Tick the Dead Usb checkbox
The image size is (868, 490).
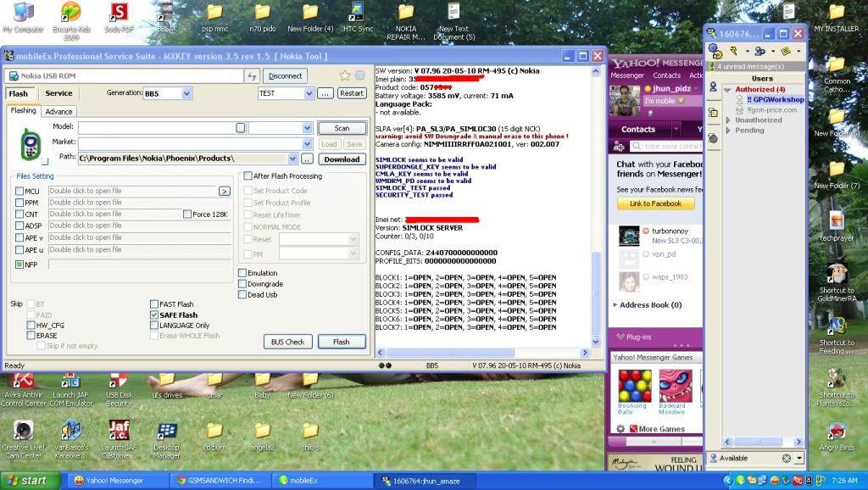click(x=242, y=294)
